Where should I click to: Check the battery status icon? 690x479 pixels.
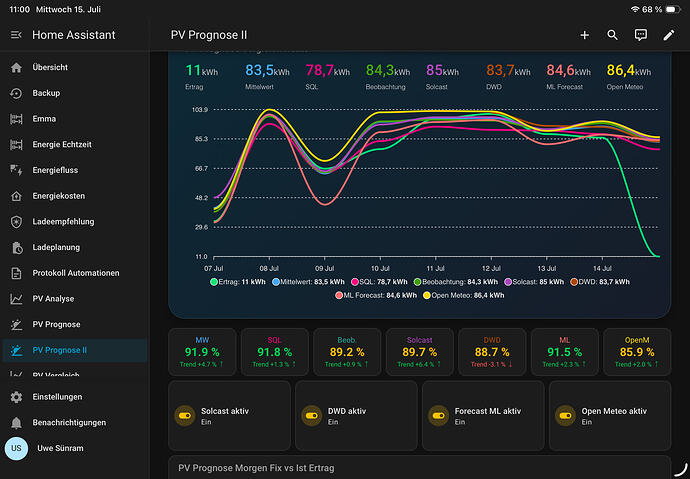click(x=673, y=9)
